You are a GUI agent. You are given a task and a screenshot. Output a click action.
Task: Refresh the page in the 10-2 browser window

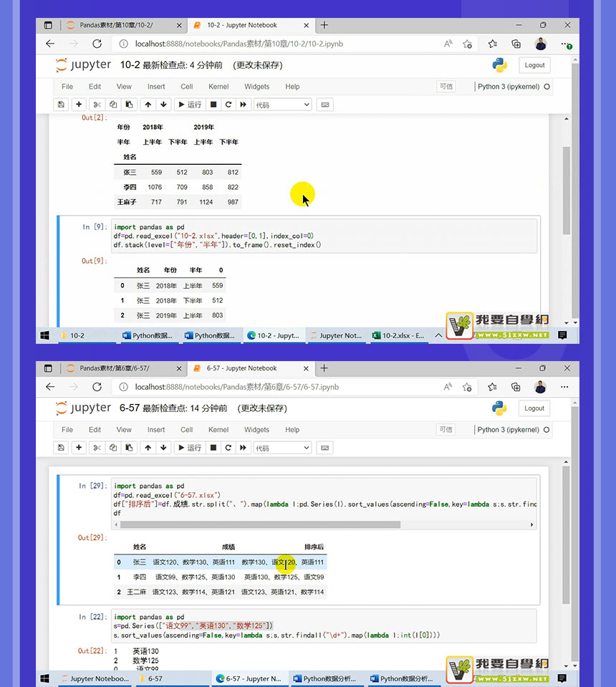click(97, 44)
